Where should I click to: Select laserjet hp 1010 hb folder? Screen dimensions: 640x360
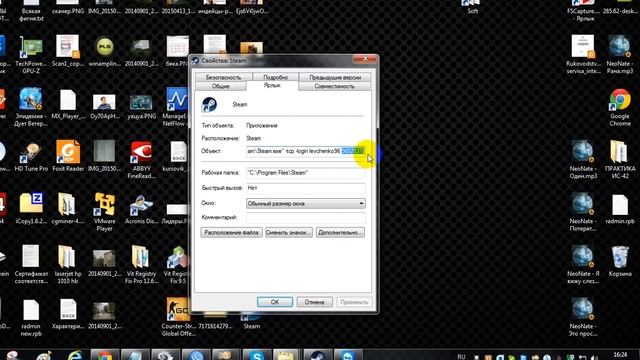point(68,264)
